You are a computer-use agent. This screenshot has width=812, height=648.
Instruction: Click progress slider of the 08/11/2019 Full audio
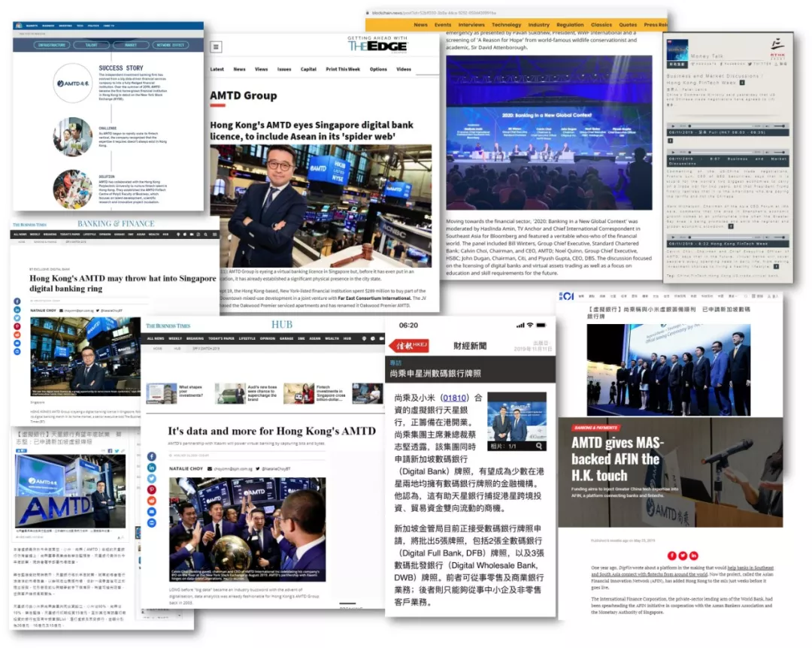point(721,126)
